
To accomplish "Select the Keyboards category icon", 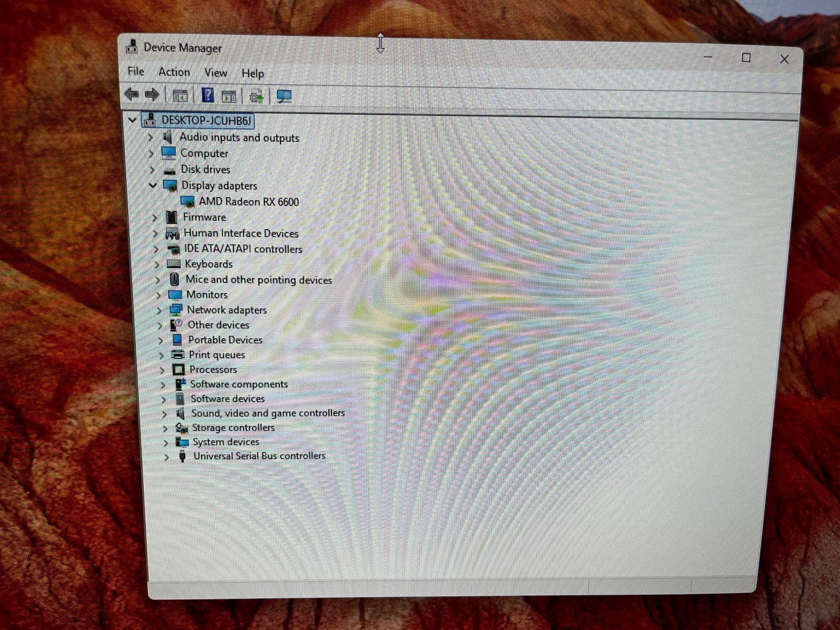I will coord(174,264).
